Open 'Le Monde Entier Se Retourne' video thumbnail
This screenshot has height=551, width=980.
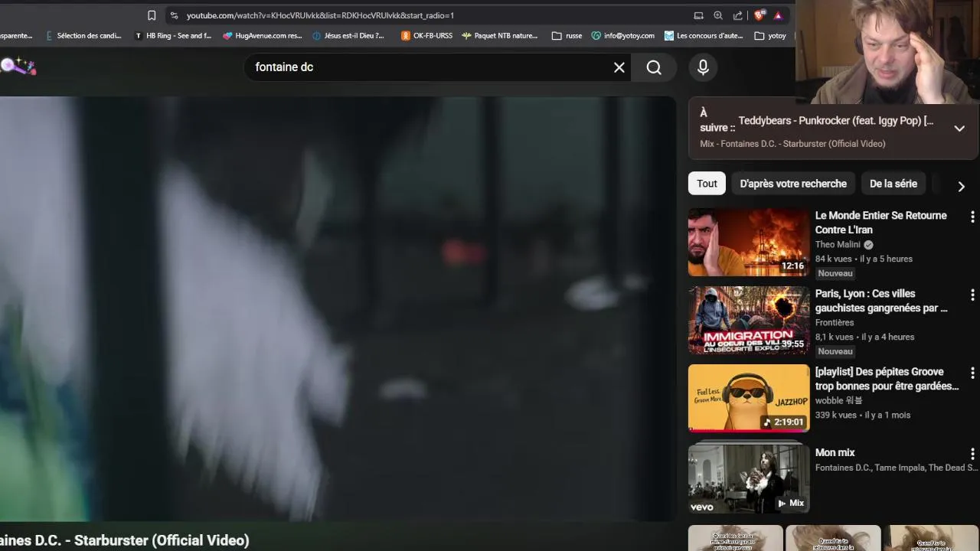coord(749,243)
